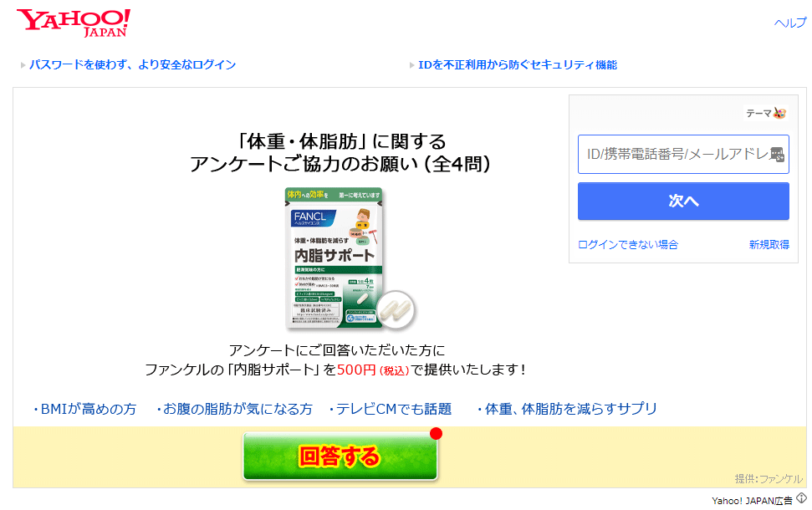Click ・テレビCMでも話題 text link
This screenshot has width=812, height=510.
[x=390, y=409]
